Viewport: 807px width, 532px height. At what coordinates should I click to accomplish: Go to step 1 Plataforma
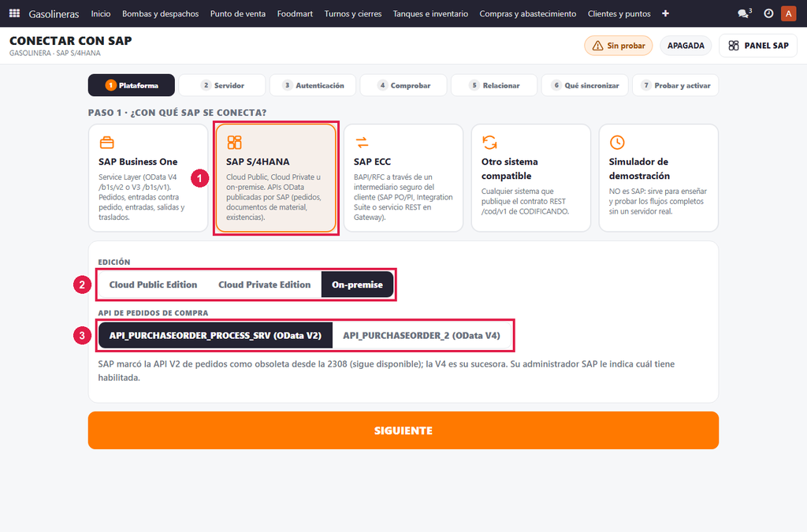click(132, 85)
